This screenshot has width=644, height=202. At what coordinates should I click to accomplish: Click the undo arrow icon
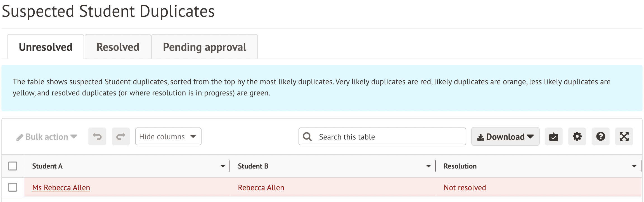(x=97, y=136)
